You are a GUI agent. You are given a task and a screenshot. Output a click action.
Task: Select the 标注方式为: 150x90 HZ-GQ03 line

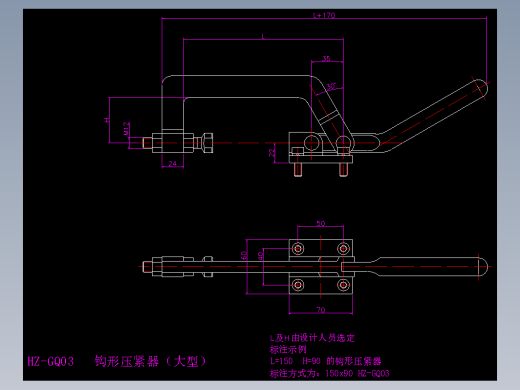pyautogui.click(x=330, y=373)
